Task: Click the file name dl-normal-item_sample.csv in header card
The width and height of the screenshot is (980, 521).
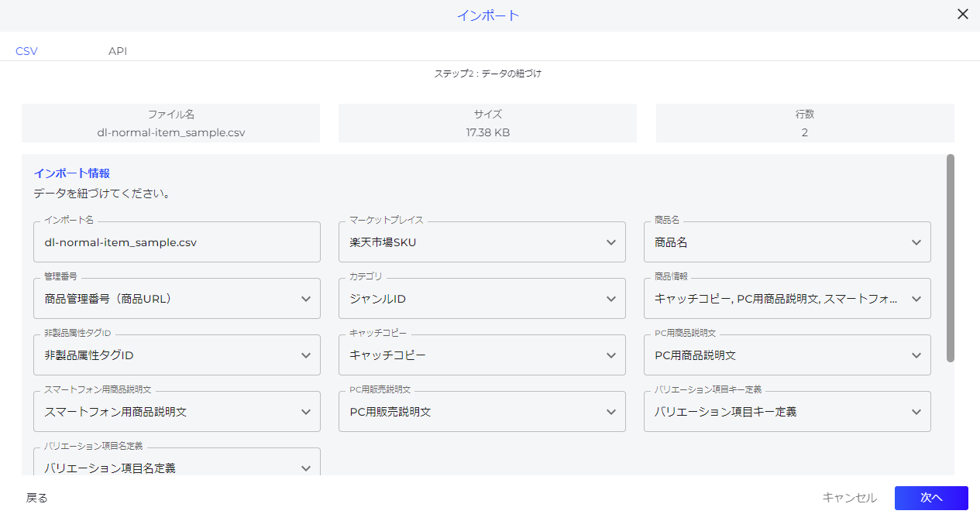Action: [171, 132]
